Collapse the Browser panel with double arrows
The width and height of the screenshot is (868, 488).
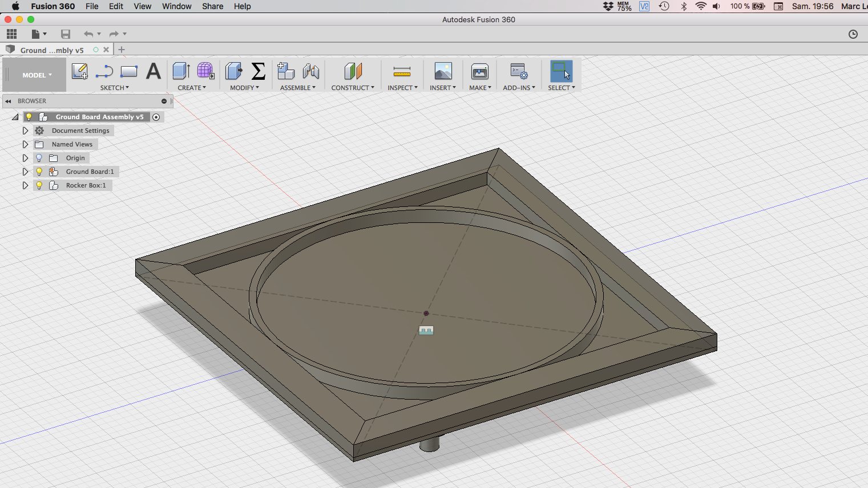[8, 101]
